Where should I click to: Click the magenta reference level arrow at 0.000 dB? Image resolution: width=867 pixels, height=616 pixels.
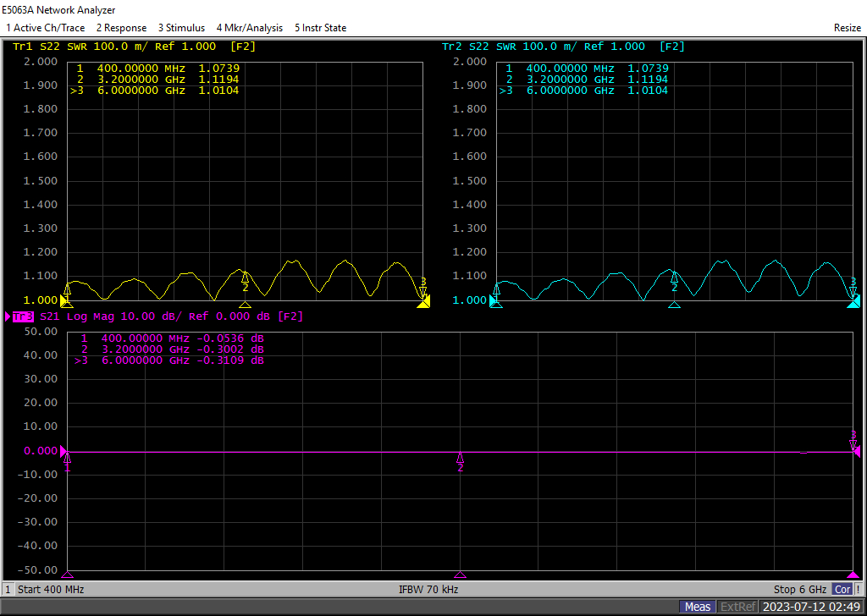[64, 452]
